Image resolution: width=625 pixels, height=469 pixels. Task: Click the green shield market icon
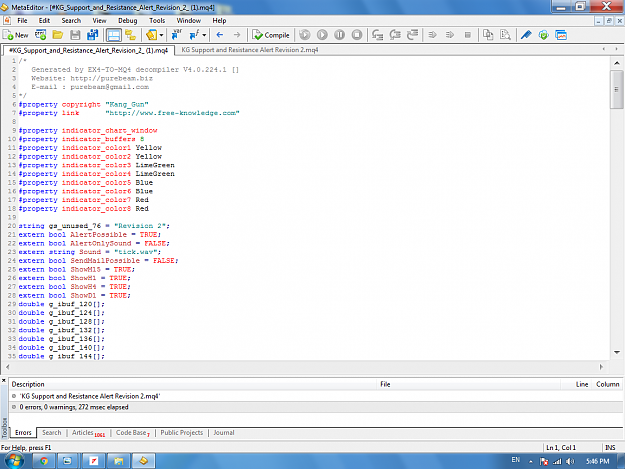pos(544,35)
